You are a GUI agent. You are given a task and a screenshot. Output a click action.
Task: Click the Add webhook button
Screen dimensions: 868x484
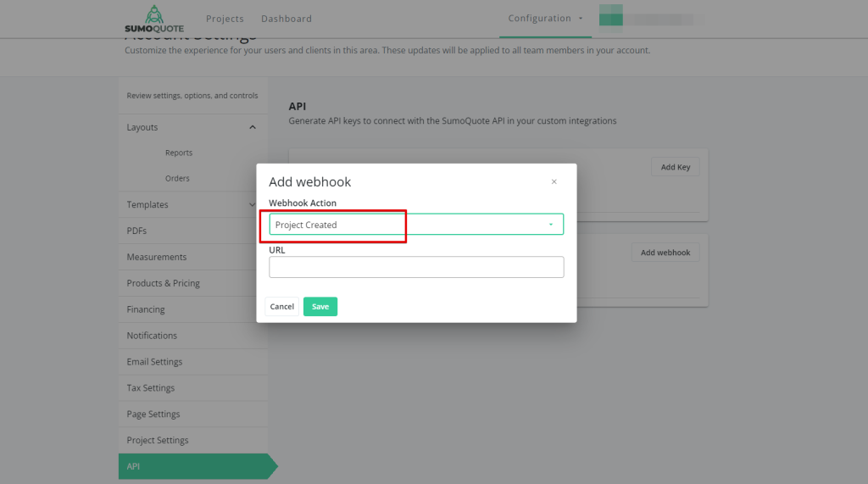(x=665, y=253)
